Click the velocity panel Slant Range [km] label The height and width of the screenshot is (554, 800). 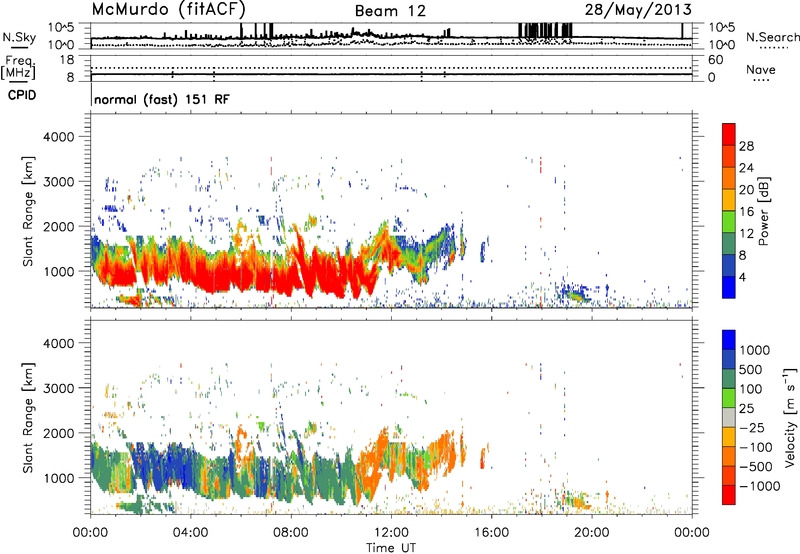[x=28, y=417]
